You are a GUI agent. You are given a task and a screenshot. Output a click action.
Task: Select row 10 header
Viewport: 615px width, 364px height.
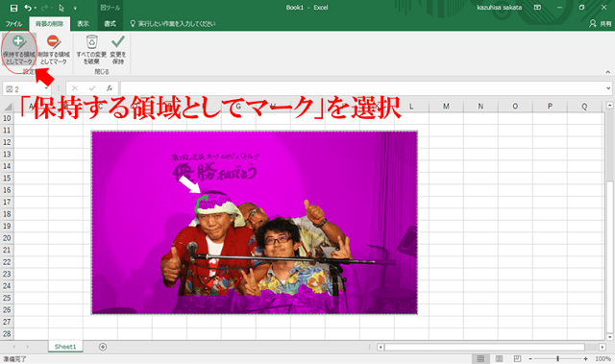[x=7, y=118]
